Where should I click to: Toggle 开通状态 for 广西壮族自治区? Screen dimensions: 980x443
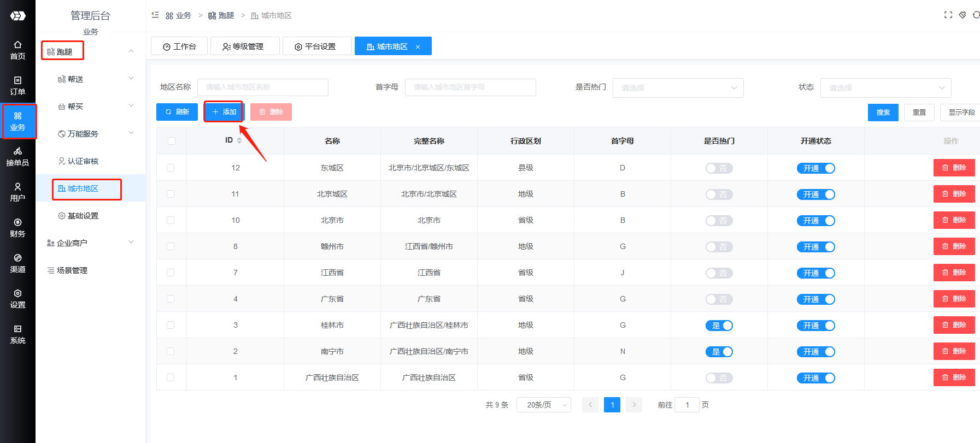tap(815, 378)
